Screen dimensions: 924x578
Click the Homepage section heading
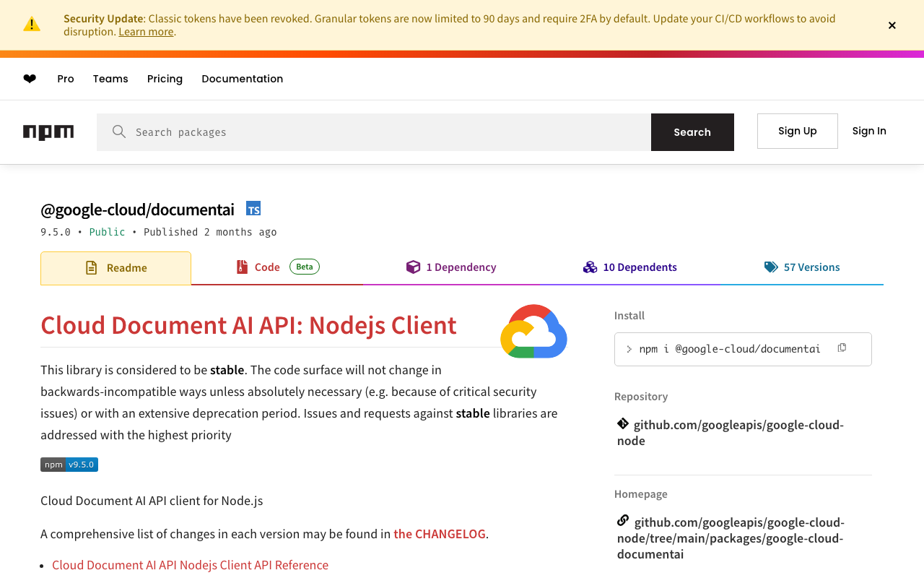[x=641, y=494]
